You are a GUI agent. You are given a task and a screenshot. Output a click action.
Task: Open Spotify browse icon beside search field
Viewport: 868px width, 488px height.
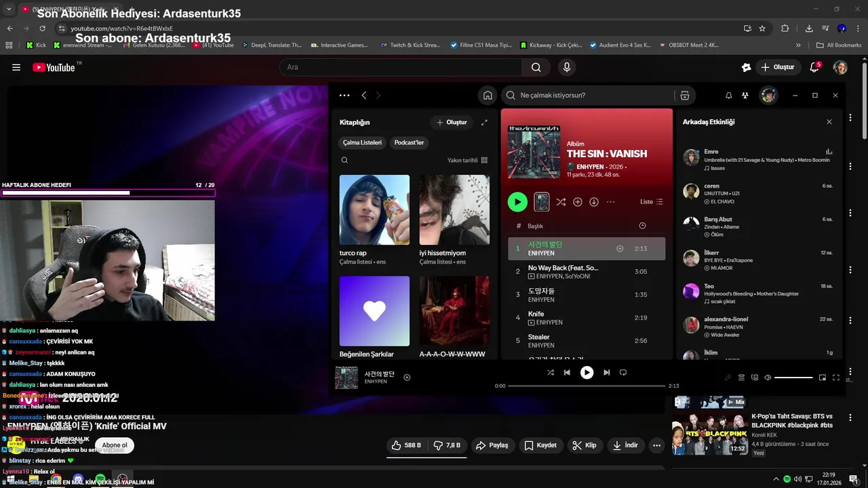(x=685, y=96)
